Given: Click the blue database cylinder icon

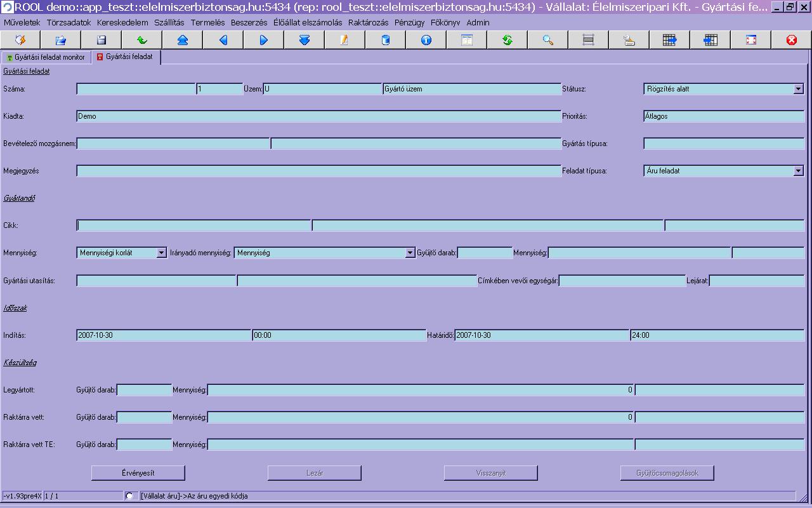Looking at the screenshot, I should click(386, 40).
